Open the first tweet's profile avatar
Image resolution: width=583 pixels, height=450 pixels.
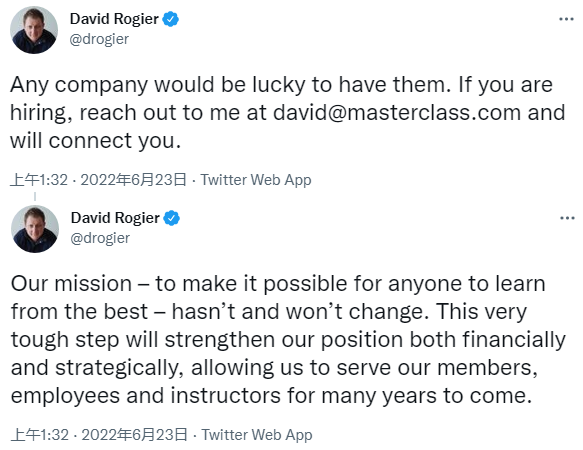(x=34, y=30)
